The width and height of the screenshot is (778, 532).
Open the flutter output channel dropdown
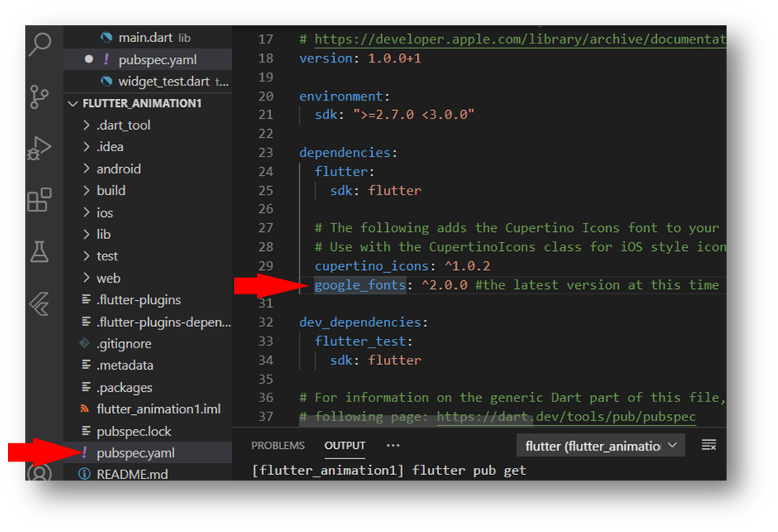pyautogui.click(x=601, y=446)
